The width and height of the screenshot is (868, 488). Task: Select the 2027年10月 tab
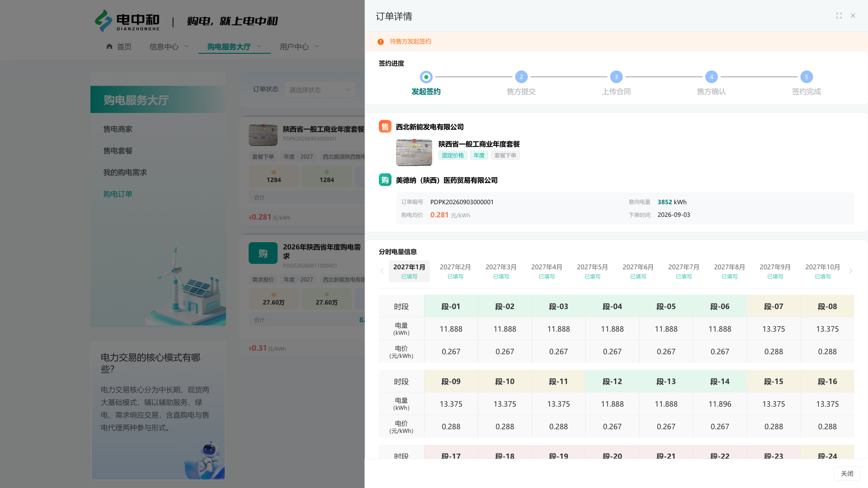click(x=822, y=271)
